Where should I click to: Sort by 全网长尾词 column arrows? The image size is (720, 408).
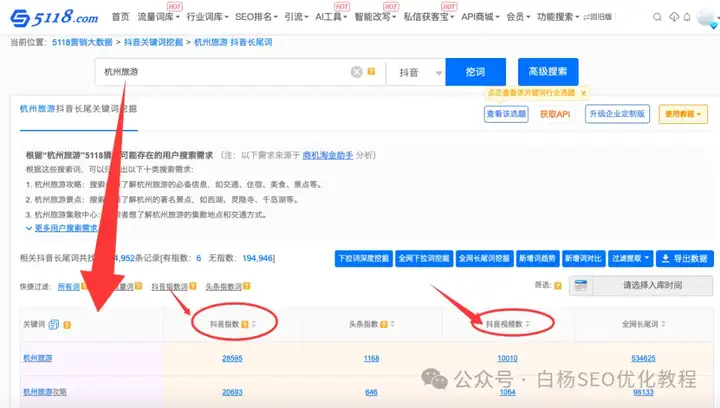(663, 324)
